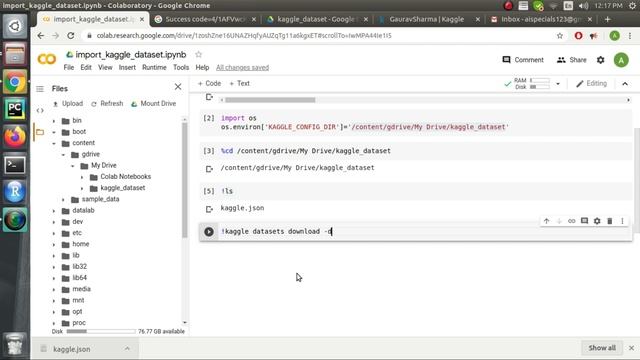
Task: Open cell settings gear in cell toolbar
Action: [597, 221]
